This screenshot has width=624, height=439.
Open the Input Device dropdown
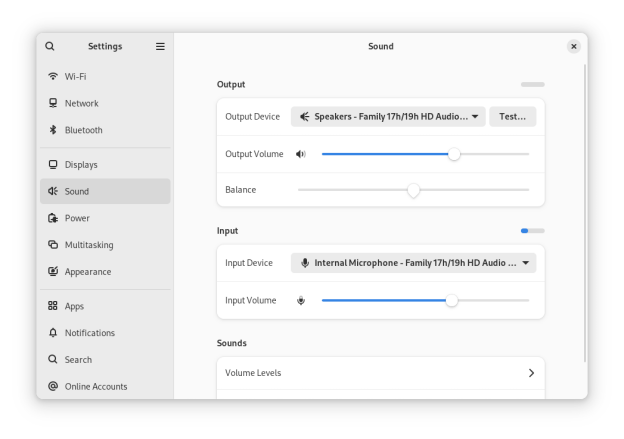tap(413, 263)
